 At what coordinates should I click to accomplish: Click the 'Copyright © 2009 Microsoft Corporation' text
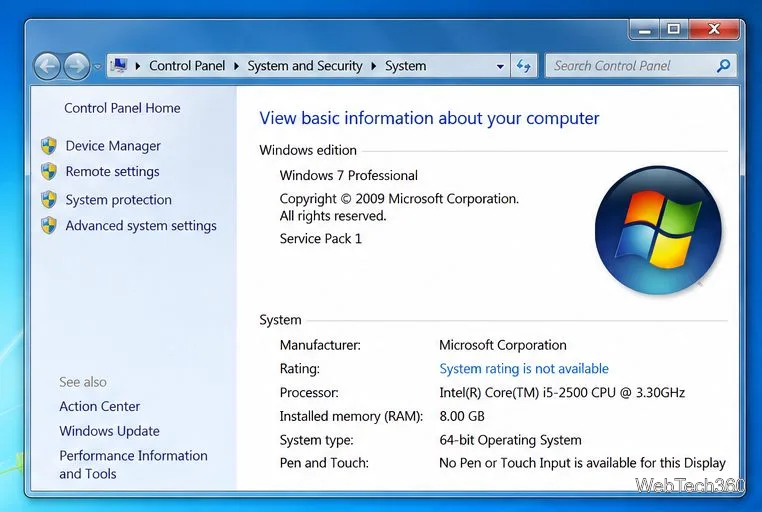click(399, 199)
